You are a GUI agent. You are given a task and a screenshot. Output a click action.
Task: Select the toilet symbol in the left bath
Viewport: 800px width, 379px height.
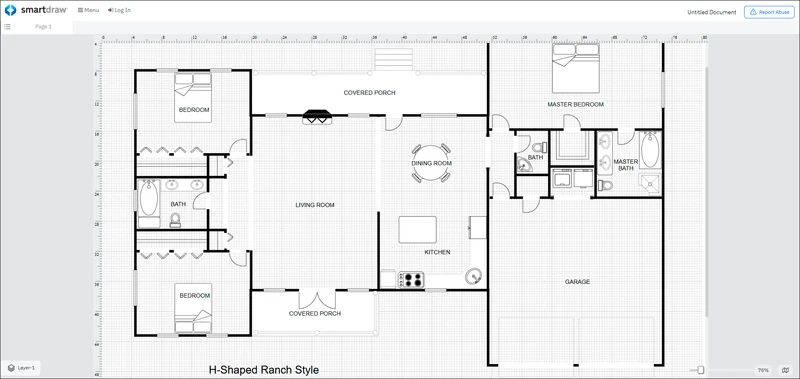176,220
